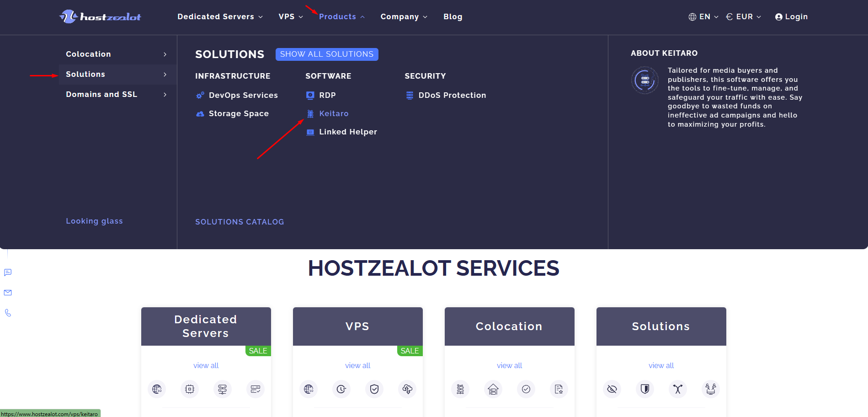The width and height of the screenshot is (868, 417).
Task: Click Dedicated Servers globe 10G icon
Action: 157,389
